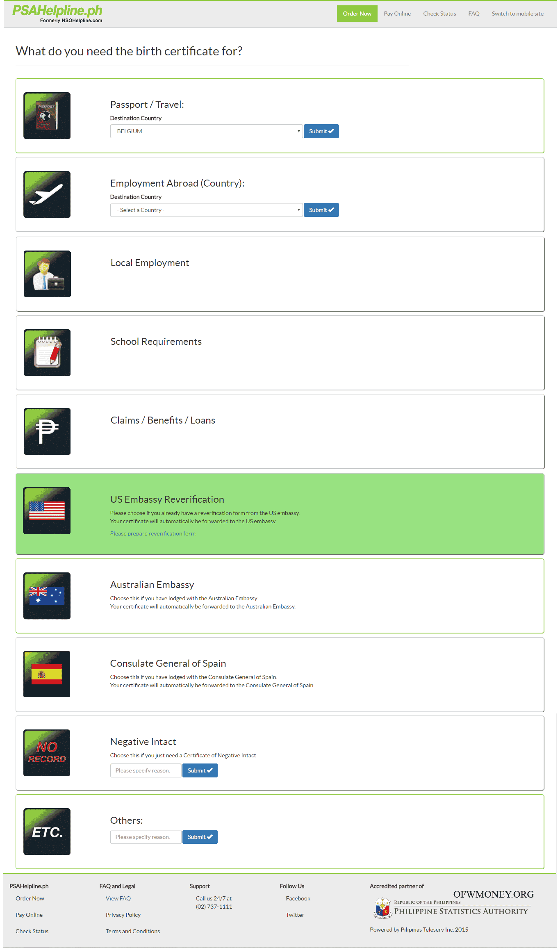Click the Claims / Benefits peso sign icon
Image resolution: width=560 pixels, height=948 pixels.
point(47,431)
